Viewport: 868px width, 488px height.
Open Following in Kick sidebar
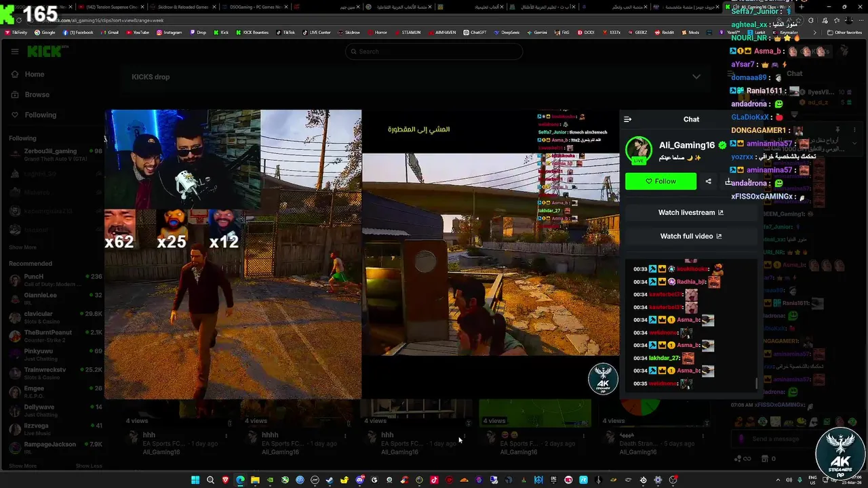(x=40, y=115)
